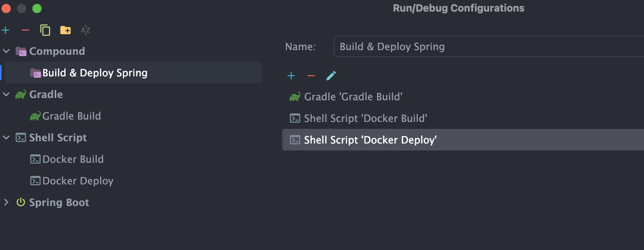Select the Spring Boot category label

click(x=59, y=203)
